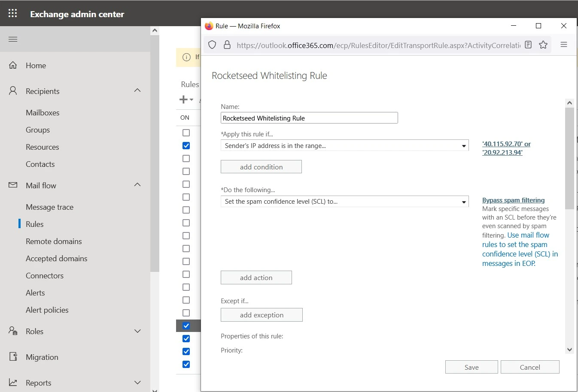Click the rule Name text field

[309, 118]
